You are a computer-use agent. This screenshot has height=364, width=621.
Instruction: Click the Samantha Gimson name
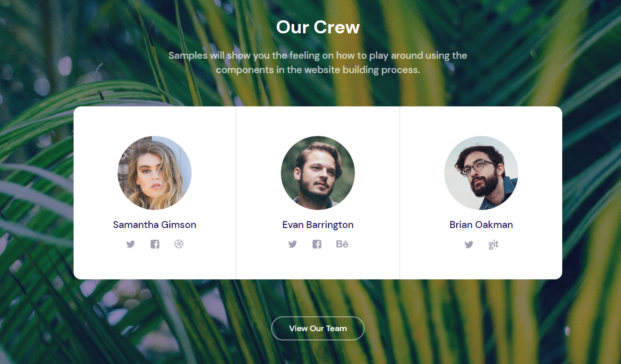155,225
